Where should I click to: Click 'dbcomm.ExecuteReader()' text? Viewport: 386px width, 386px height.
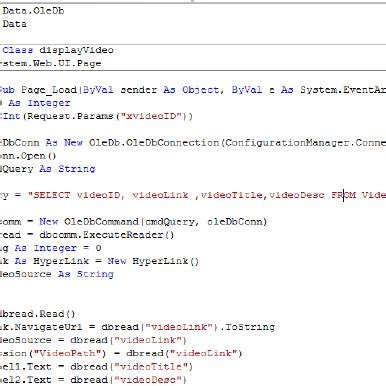click(107, 235)
